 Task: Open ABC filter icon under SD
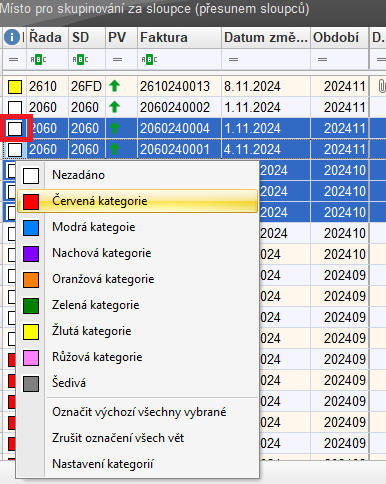pos(80,60)
